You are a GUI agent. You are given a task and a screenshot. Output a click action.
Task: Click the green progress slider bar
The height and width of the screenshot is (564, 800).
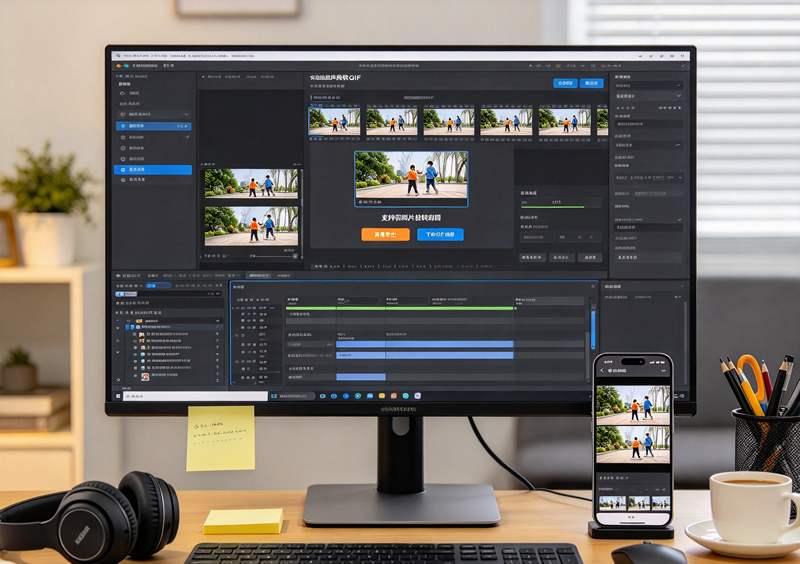click(x=553, y=207)
